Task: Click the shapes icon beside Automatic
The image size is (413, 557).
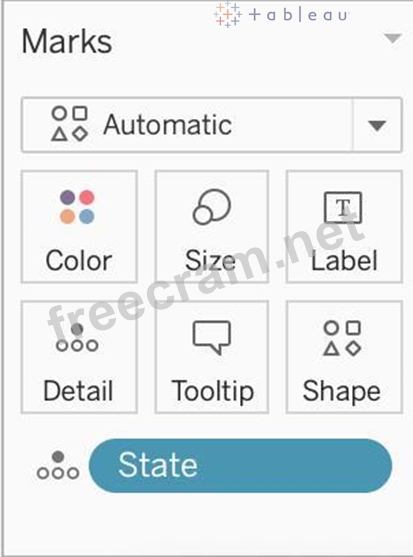Action: 70,124
